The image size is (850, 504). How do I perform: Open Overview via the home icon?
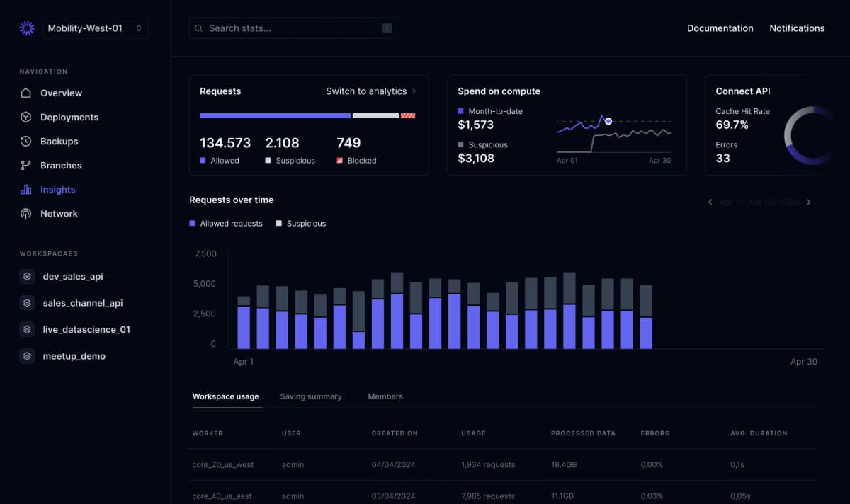click(x=26, y=93)
